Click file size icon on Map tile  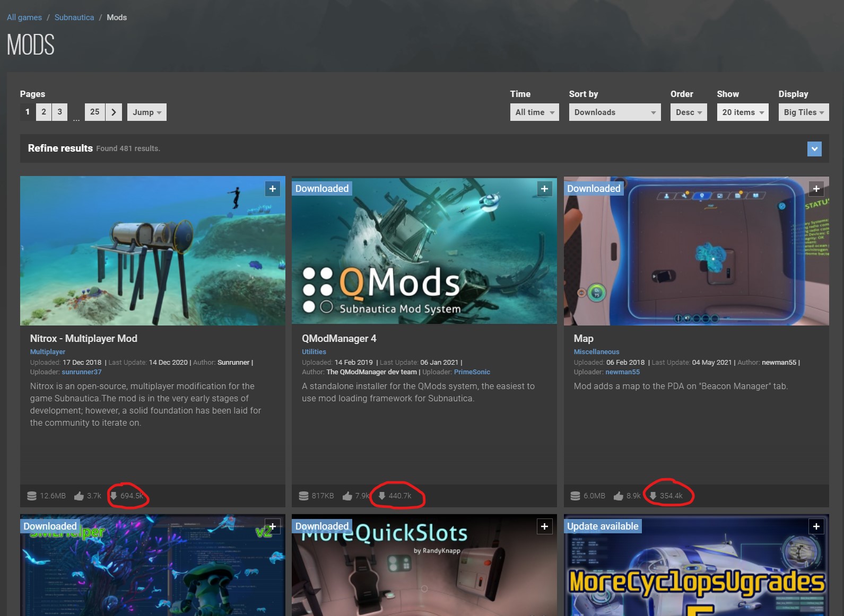(575, 496)
